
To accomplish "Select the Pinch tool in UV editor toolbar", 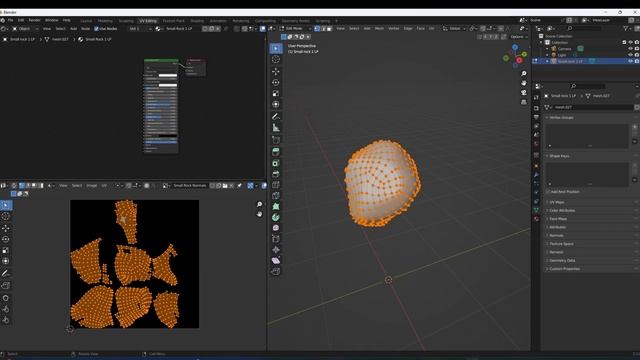I will [6, 320].
